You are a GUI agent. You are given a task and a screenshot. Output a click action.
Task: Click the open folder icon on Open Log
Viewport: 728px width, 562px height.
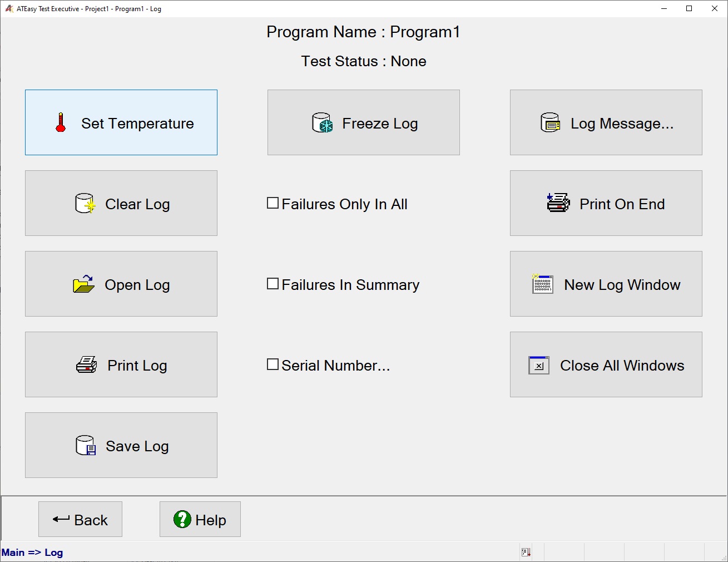83,284
